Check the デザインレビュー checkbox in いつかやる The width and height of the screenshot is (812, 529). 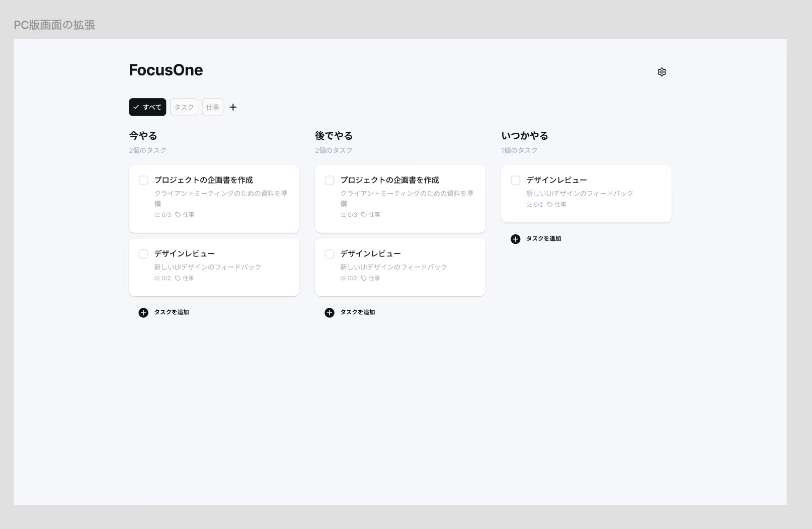coord(515,180)
